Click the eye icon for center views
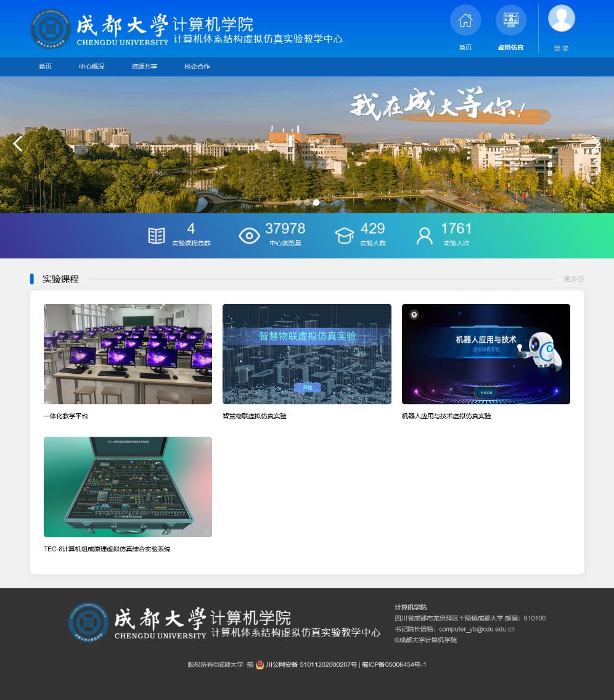 (x=249, y=236)
